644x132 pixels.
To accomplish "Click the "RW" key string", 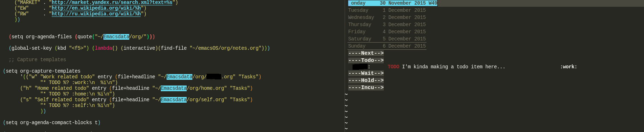I will [x=23, y=14].
